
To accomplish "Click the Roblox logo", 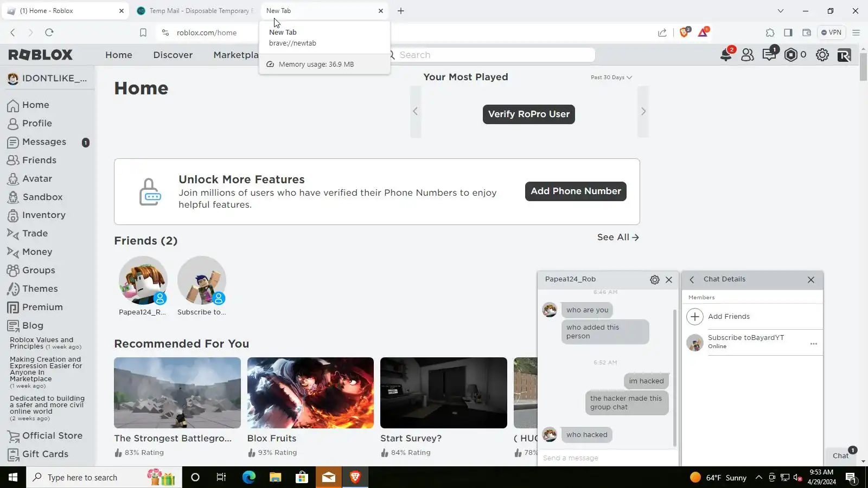I will (41, 55).
